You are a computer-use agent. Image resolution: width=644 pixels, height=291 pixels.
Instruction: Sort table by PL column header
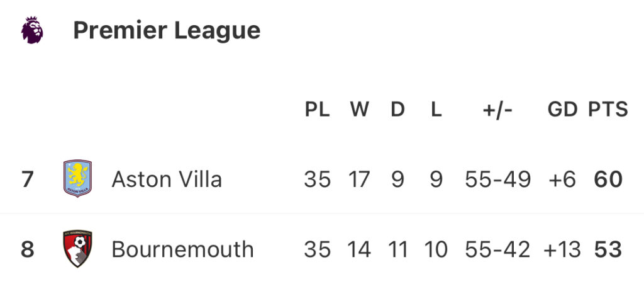click(318, 110)
